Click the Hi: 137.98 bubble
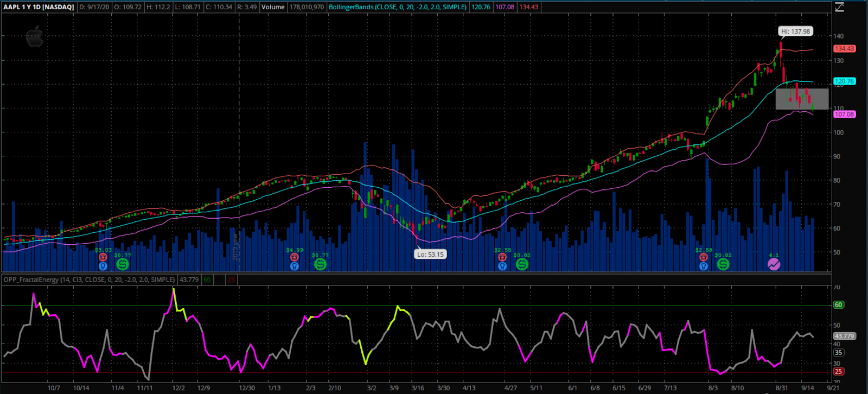The width and height of the screenshot is (868, 394). tap(796, 31)
